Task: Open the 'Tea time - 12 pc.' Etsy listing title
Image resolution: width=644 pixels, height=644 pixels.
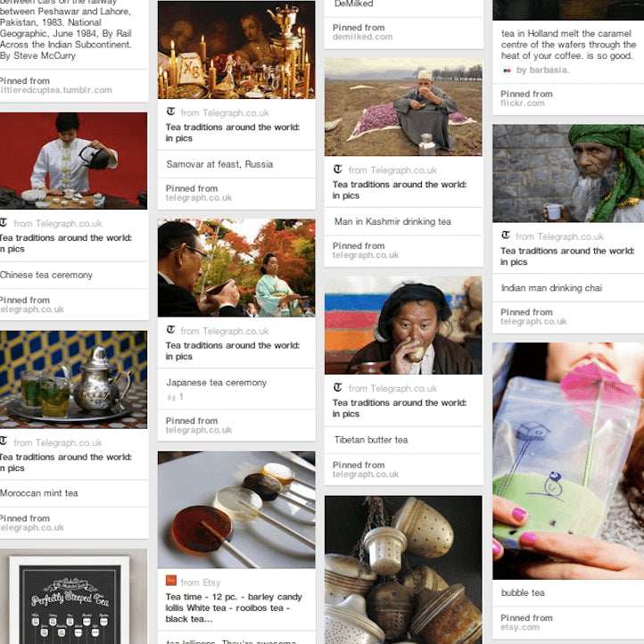Action: click(x=234, y=607)
